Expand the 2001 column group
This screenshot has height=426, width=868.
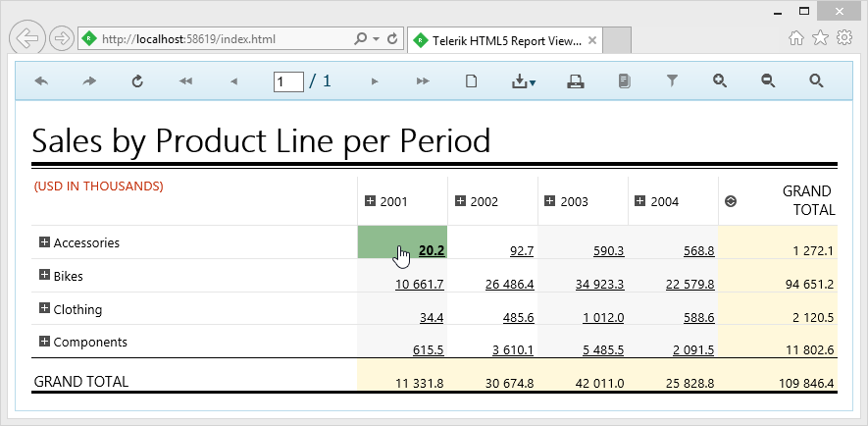(x=371, y=200)
